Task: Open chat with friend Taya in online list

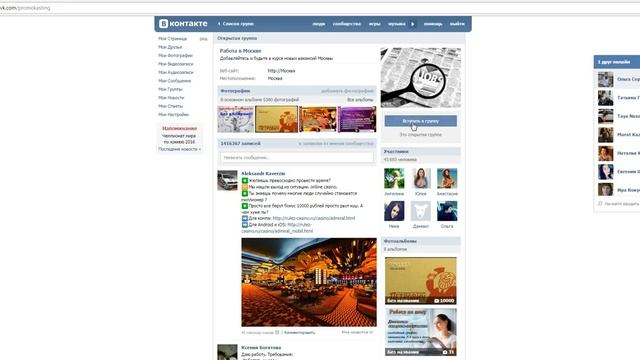Action: coord(619,116)
